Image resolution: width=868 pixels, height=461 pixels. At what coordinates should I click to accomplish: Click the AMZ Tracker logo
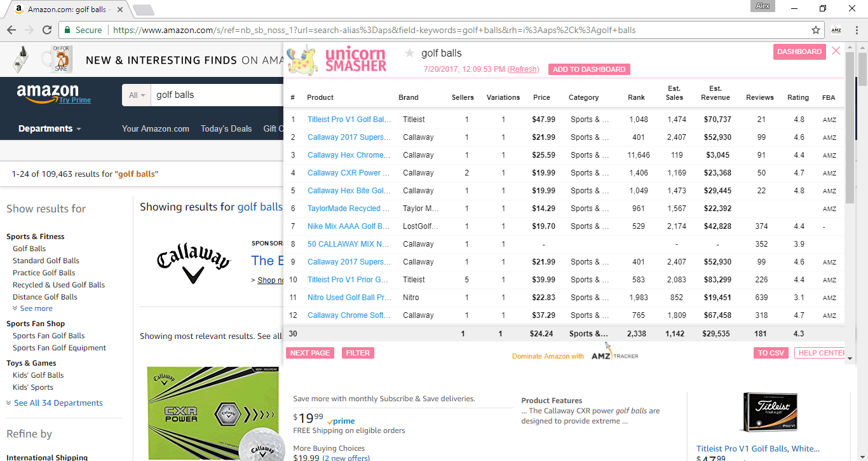614,354
